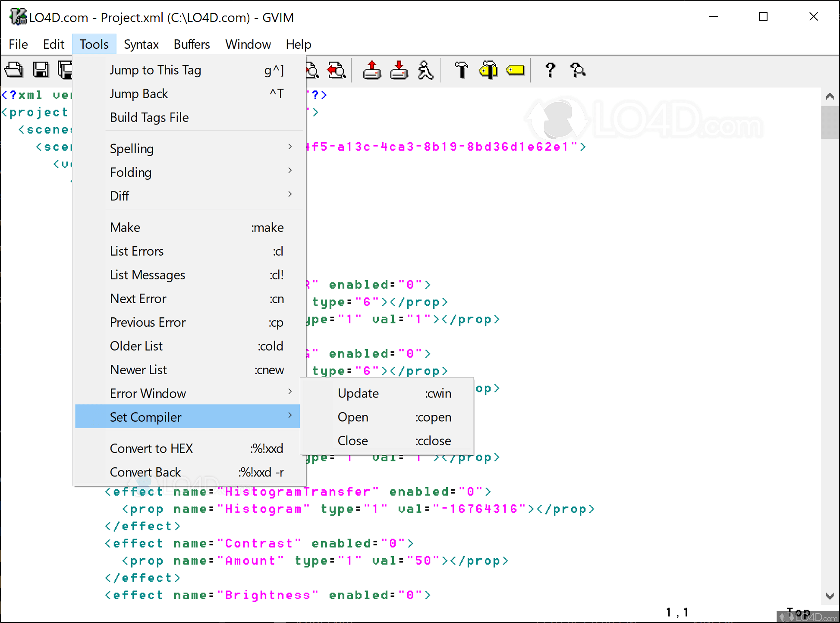Click the vertical scrollbar down arrow
840x623 pixels.
pos(830,596)
